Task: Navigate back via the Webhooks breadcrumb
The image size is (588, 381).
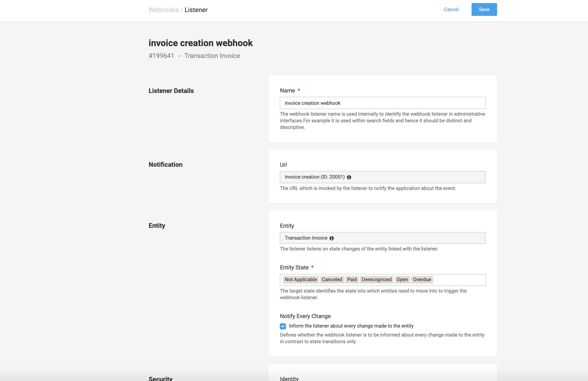Action: pyautogui.click(x=164, y=10)
